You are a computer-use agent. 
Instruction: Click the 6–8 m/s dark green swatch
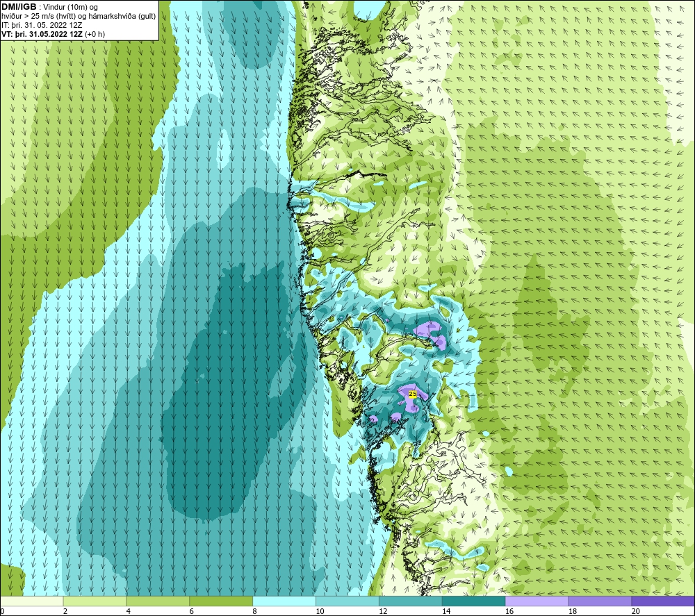221,601
